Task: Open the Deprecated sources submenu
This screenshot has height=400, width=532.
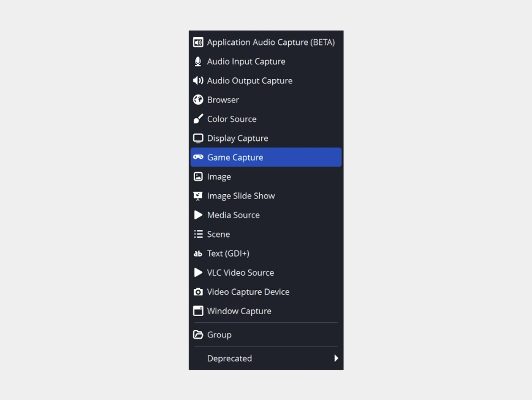Action: 229,358
